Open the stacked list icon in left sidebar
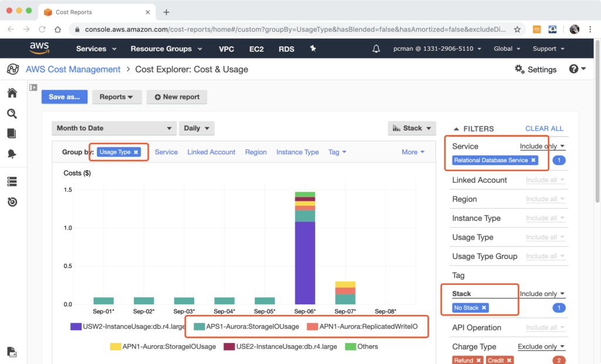Screen dimensions: 601x364 pyautogui.click(x=12, y=182)
